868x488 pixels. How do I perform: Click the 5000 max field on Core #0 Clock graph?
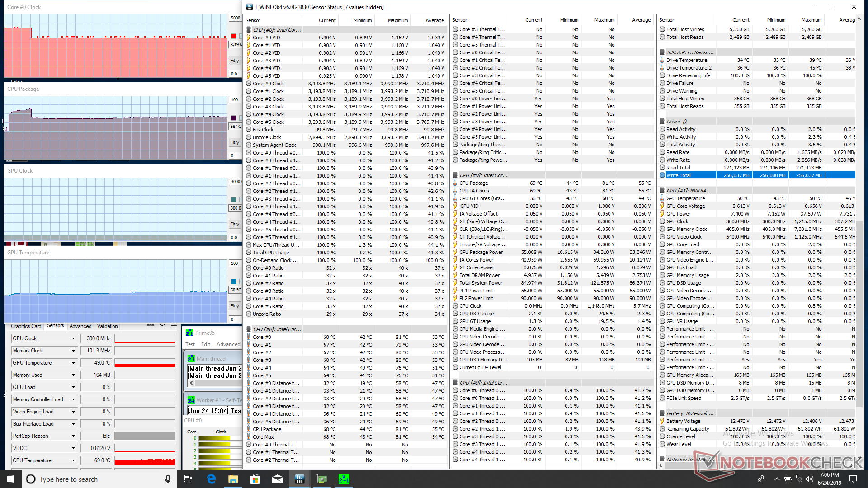(235, 18)
